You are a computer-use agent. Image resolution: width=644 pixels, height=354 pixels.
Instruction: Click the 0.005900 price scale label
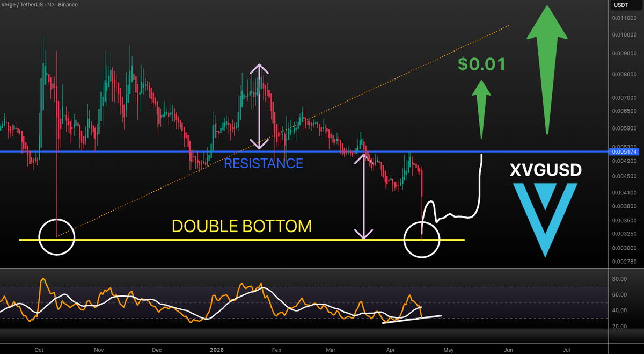(x=625, y=128)
